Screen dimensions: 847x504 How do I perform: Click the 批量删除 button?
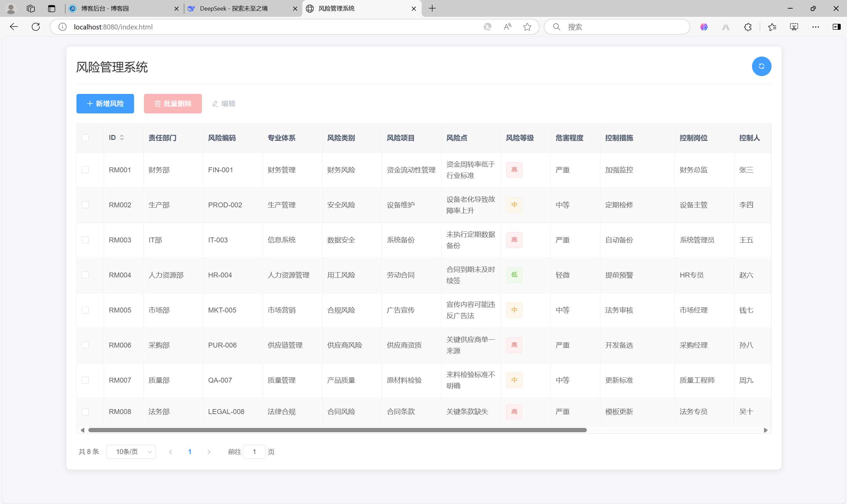[x=173, y=104]
